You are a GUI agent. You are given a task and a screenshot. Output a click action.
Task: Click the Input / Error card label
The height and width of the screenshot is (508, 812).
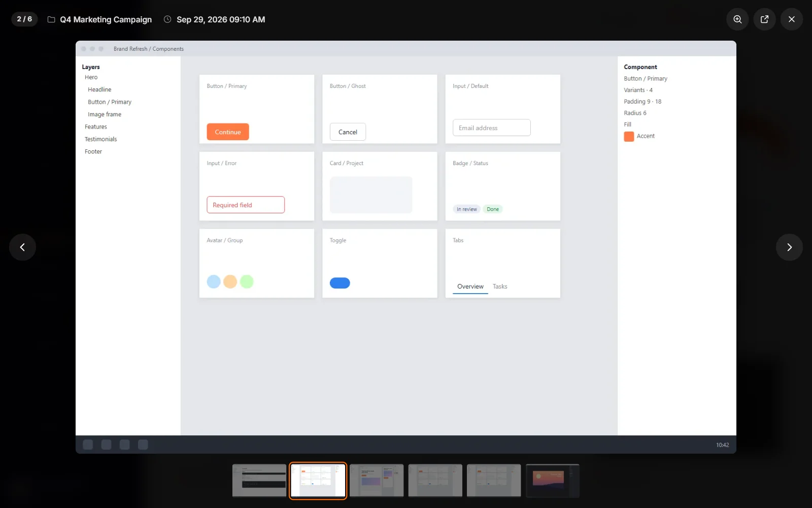click(222, 164)
